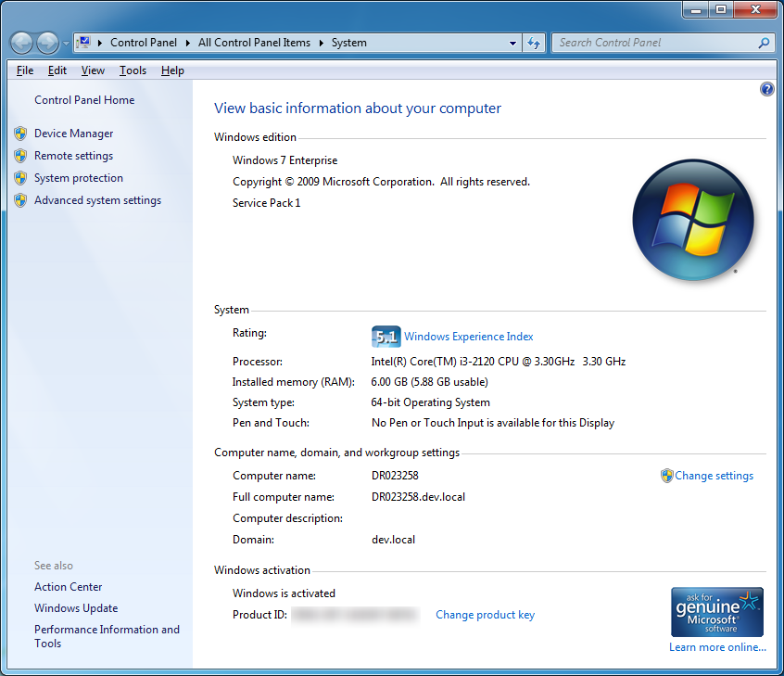Open System protection link

pos(79,178)
